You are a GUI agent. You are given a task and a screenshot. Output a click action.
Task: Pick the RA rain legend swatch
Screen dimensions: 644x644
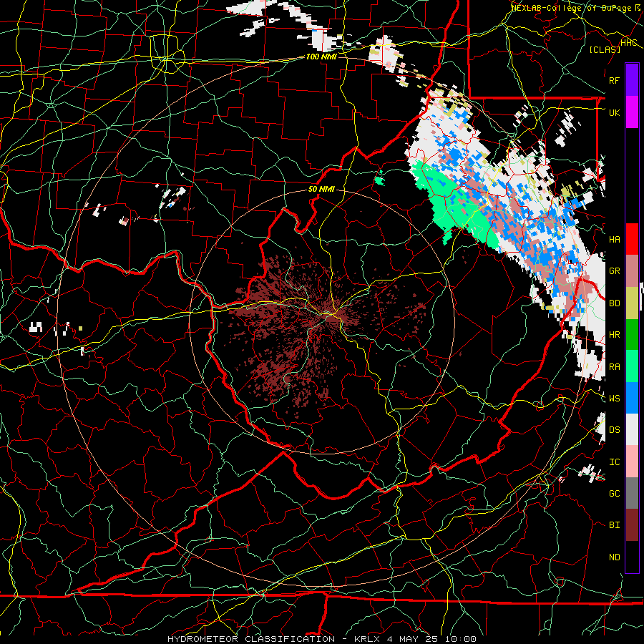click(632, 366)
